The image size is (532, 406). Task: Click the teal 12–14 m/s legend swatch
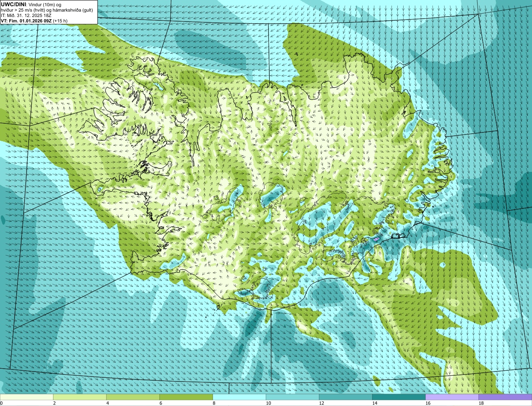(346, 397)
